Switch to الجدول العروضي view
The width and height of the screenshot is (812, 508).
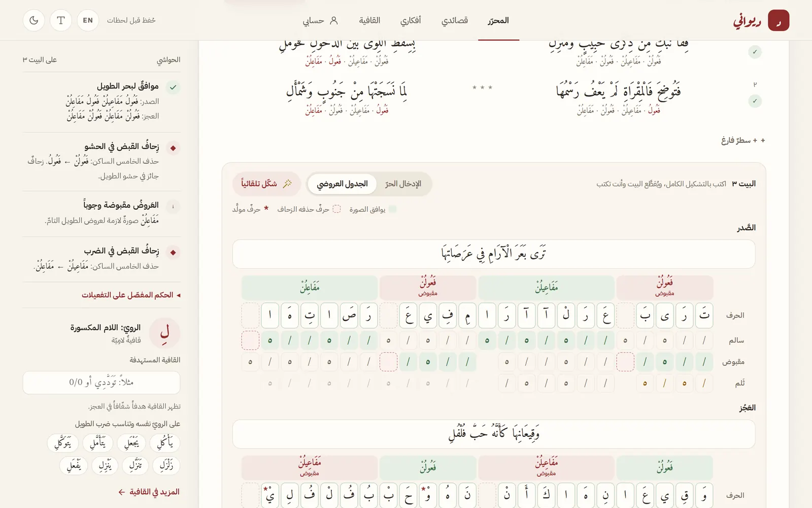tap(342, 184)
